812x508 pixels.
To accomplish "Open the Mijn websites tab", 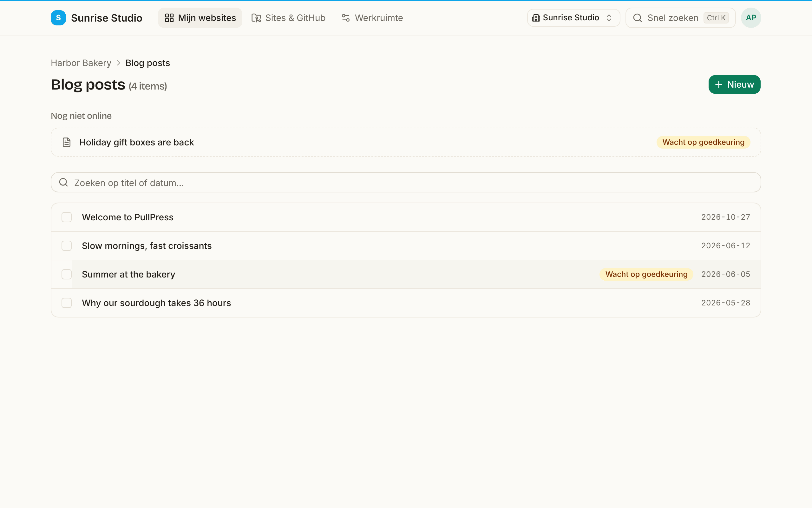I will (x=200, y=18).
